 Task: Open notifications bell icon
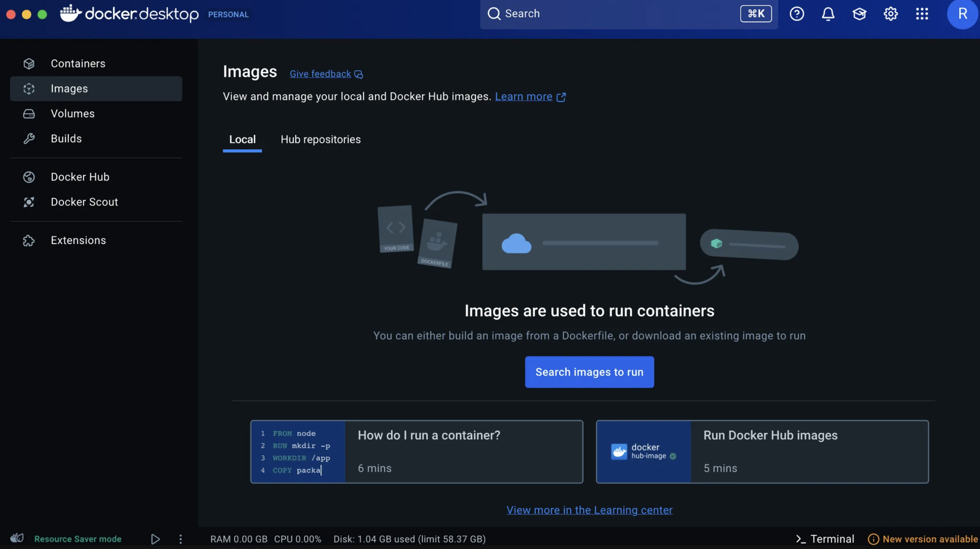tap(828, 14)
